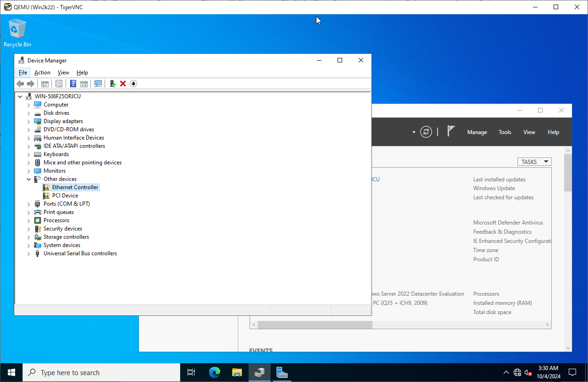The width and height of the screenshot is (588, 382).
Task: Click Scan for hardware changes icon
Action: point(98,84)
